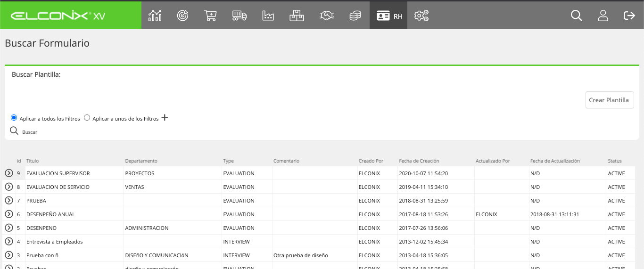Open the gears settings module icon
Image resolution: width=644 pixels, height=269 pixels.
click(x=421, y=16)
